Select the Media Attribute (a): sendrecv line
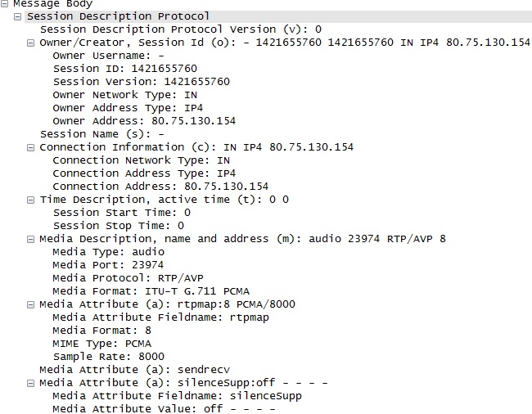 (135, 370)
